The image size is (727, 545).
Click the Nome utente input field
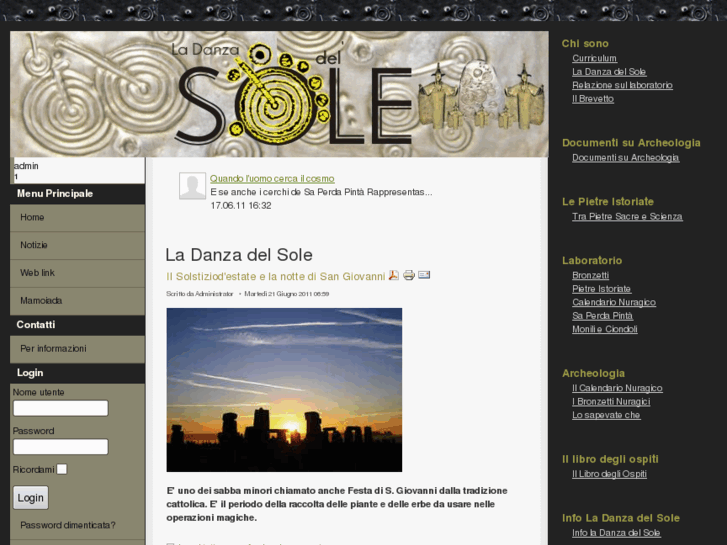pyautogui.click(x=61, y=408)
